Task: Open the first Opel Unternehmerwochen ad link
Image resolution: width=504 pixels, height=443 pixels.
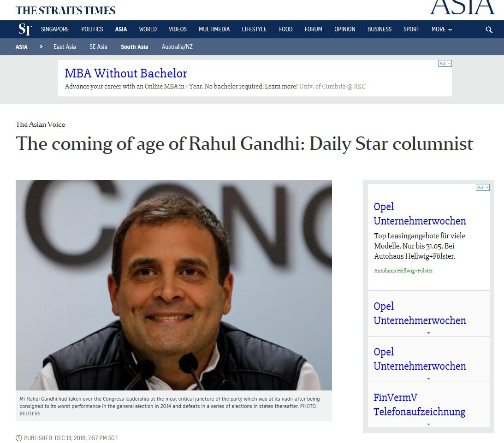Action: (x=420, y=213)
